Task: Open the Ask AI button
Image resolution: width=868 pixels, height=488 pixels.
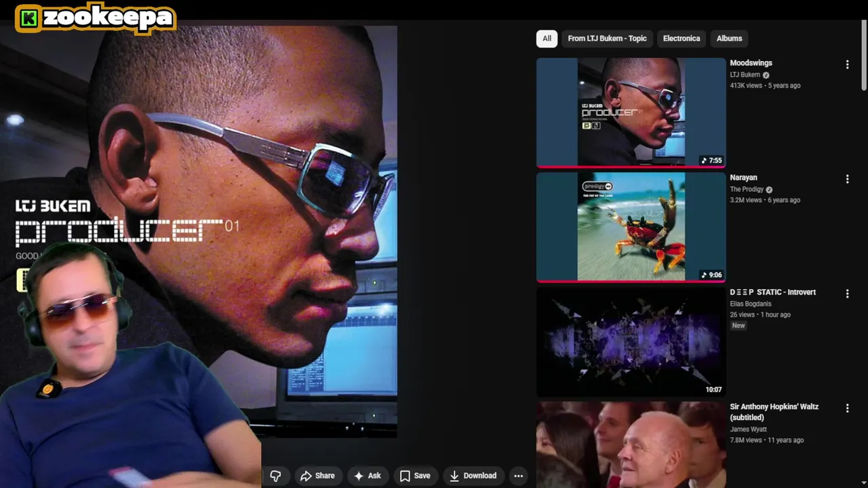Action: [x=367, y=476]
